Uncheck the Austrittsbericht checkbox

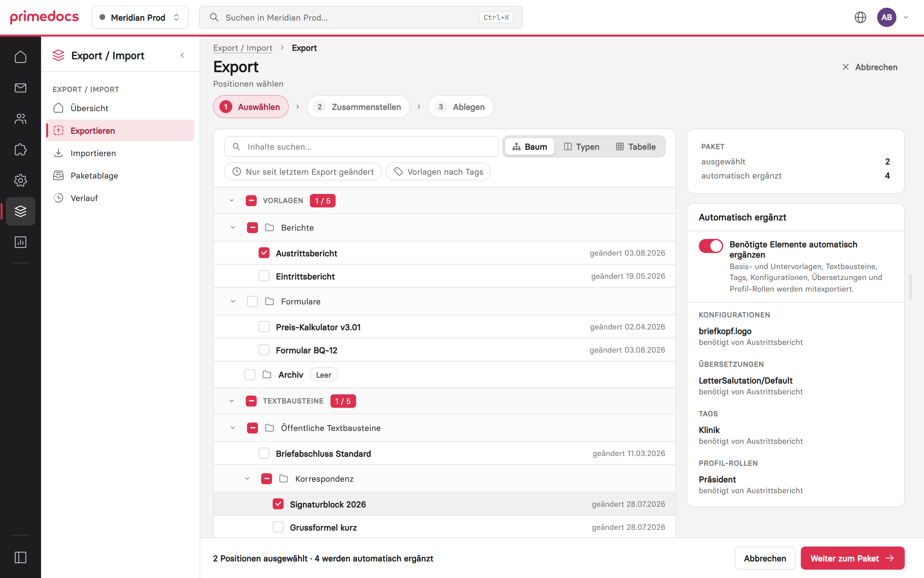pos(264,253)
